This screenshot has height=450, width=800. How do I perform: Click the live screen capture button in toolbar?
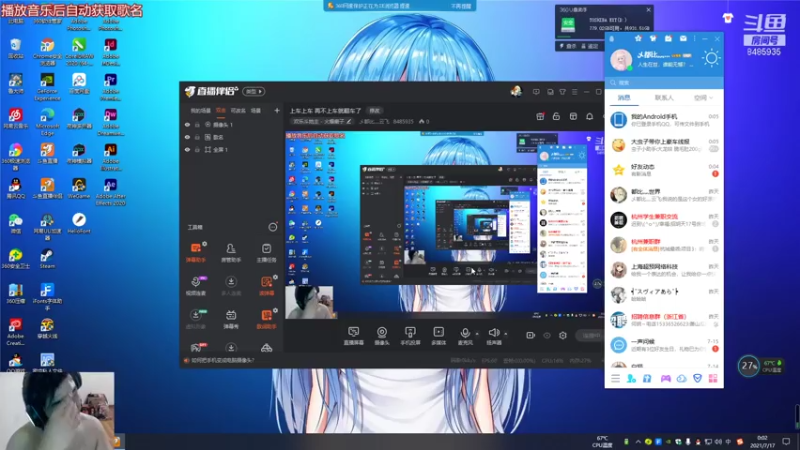click(x=353, y=336)
